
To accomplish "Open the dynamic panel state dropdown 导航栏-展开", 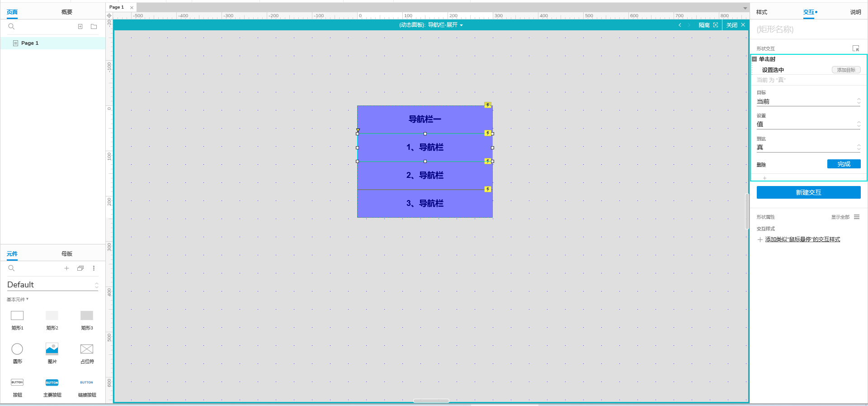I will coord(445,25).
